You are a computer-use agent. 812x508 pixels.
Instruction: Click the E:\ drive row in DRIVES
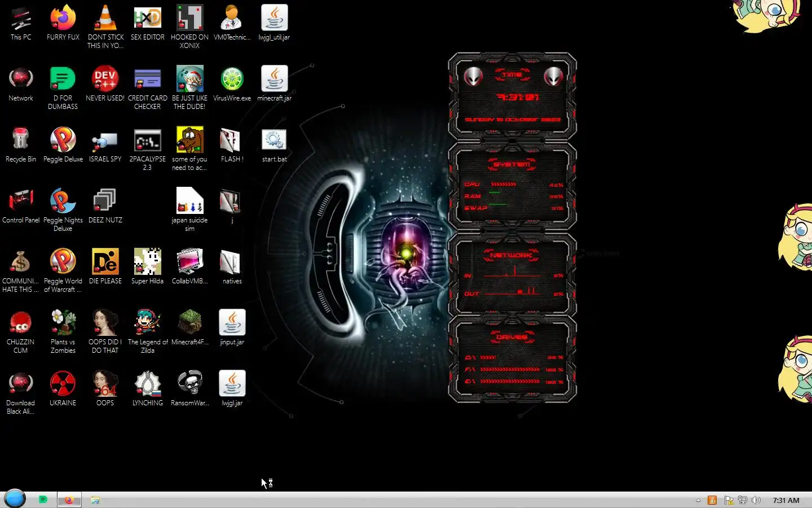click(x=514, y=382)
